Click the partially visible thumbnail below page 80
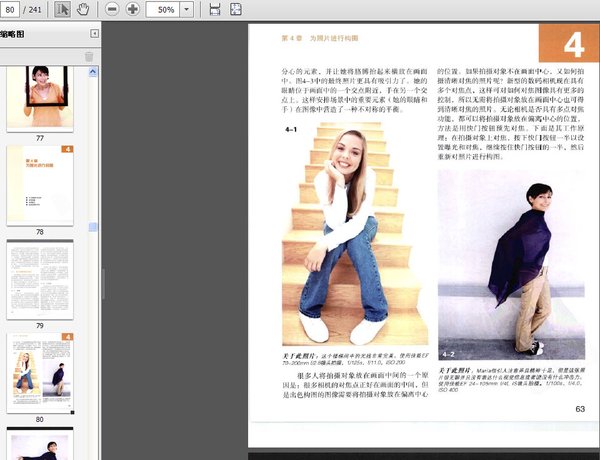The width and height of the screenshot is (600, 460). [40, 444]
